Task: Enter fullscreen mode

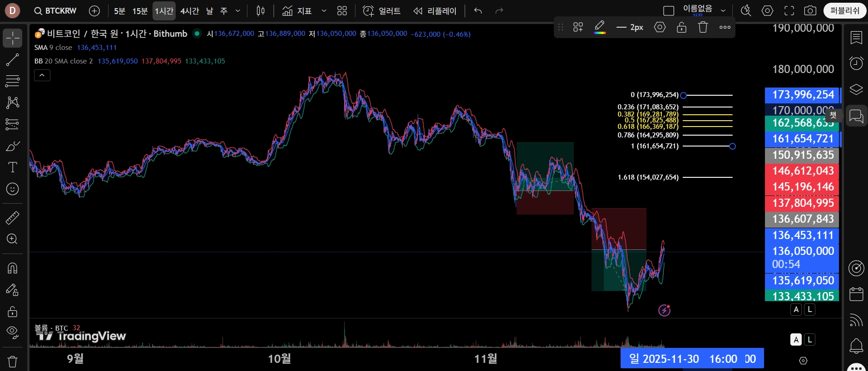Action: pos(789,11)
